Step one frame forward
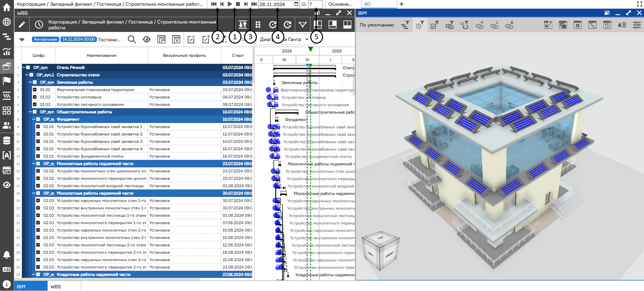 point(246,4)
